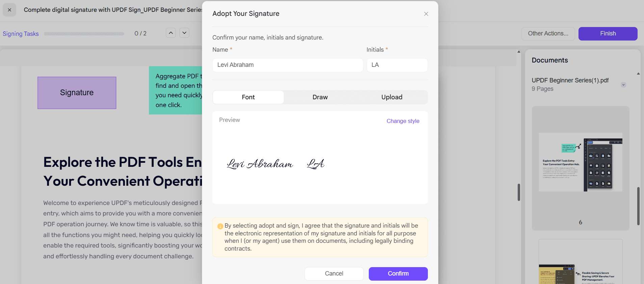Close the document signing view
Image resolution: width=644 pixels, height=284 pixels.
9,10
